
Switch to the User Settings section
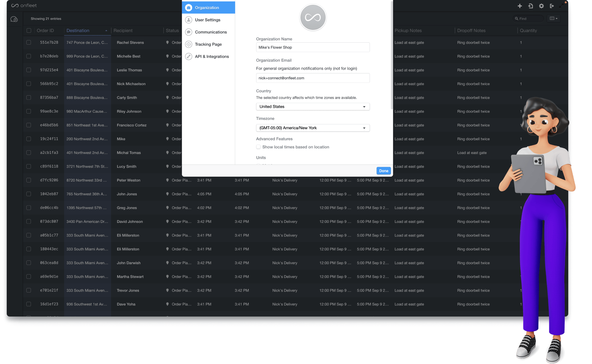(x=208, y=20)
